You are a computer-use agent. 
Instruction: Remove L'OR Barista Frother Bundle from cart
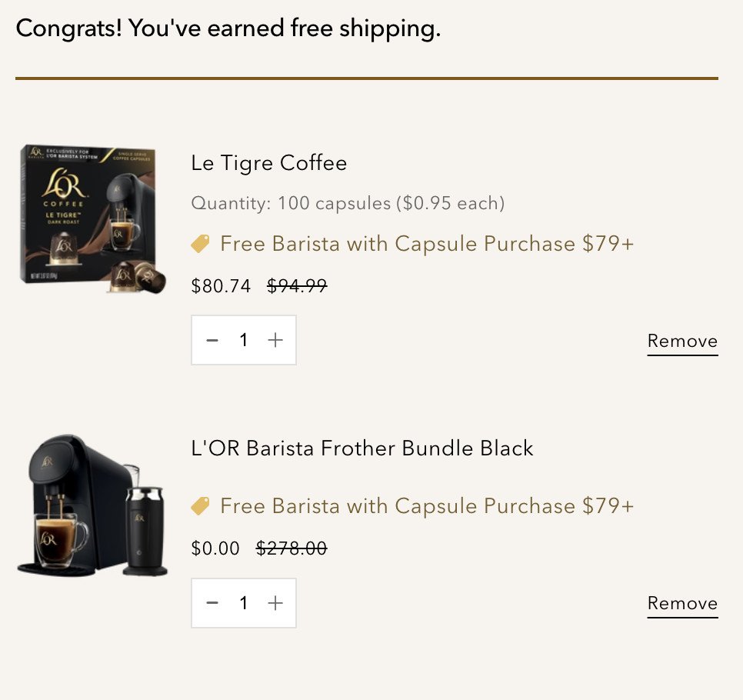coord(682,604)
